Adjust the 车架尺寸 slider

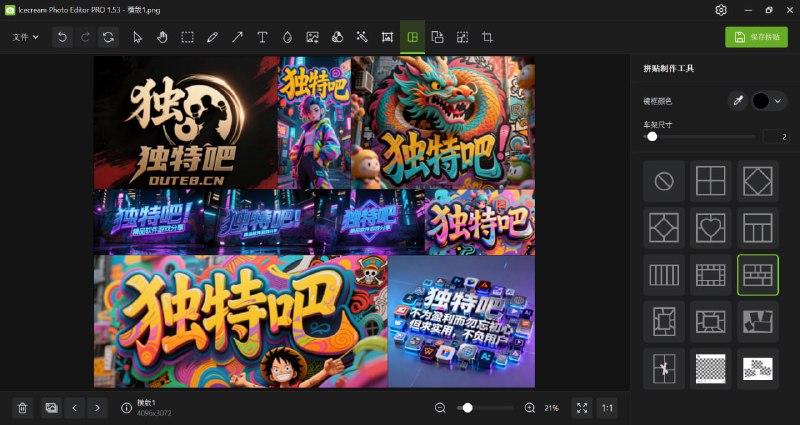click(x=699, y=137)
